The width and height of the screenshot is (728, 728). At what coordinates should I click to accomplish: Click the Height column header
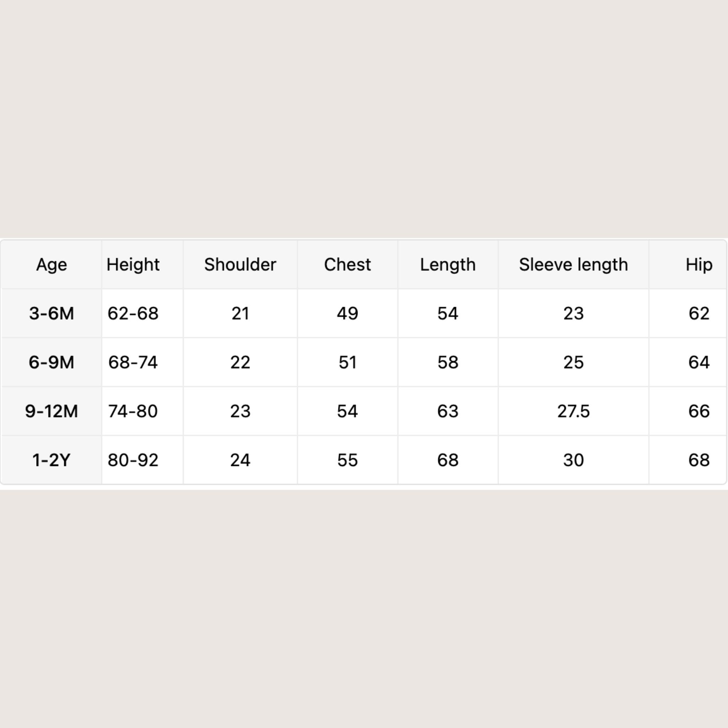click(x=133, y=264)
